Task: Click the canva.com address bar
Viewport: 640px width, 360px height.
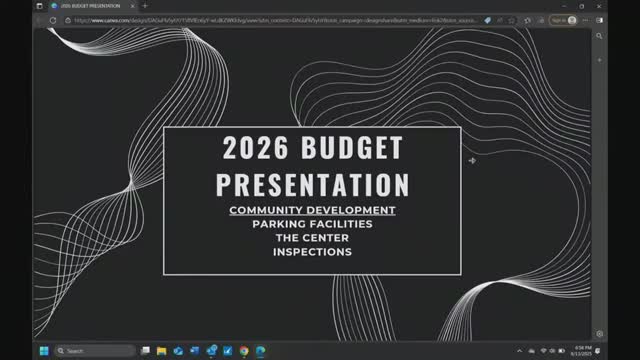Action: pyautogui.click(x=275, y=20)
